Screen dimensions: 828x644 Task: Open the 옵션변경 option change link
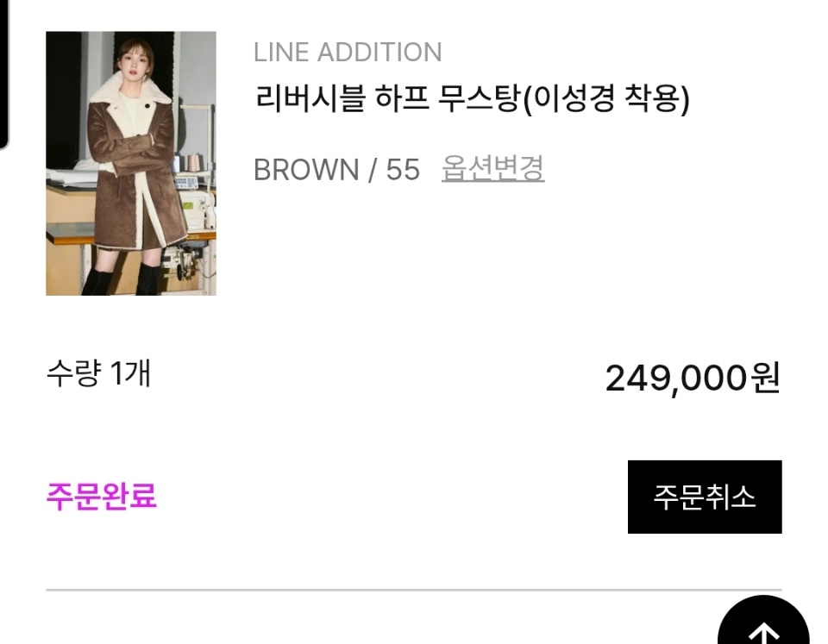tap(492, 168)
